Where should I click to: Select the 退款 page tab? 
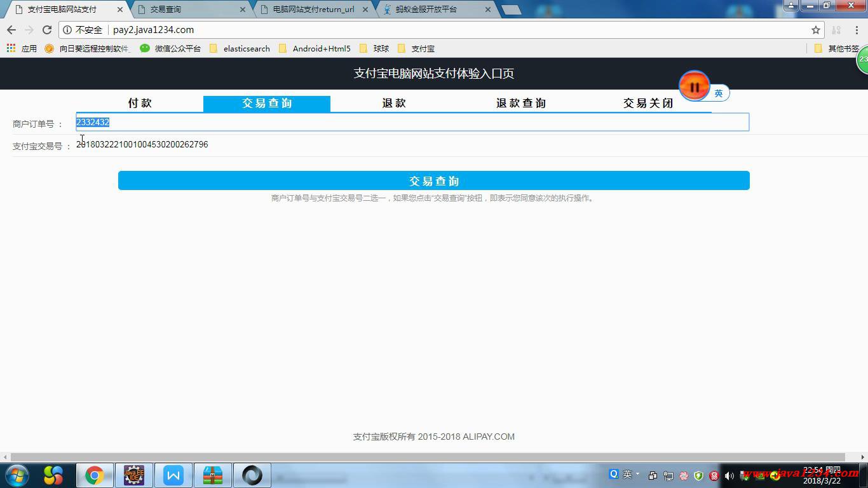394,103
